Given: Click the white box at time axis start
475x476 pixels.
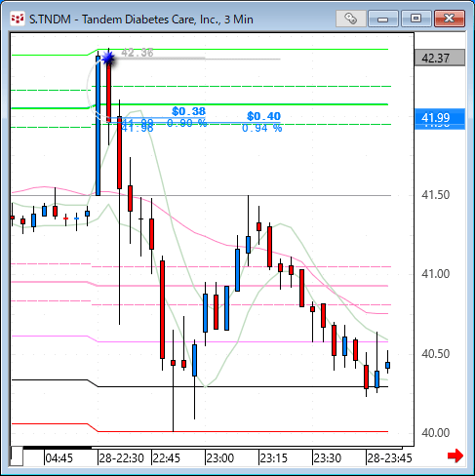Looking at the screenshot, I should click(x=17, y=456).
